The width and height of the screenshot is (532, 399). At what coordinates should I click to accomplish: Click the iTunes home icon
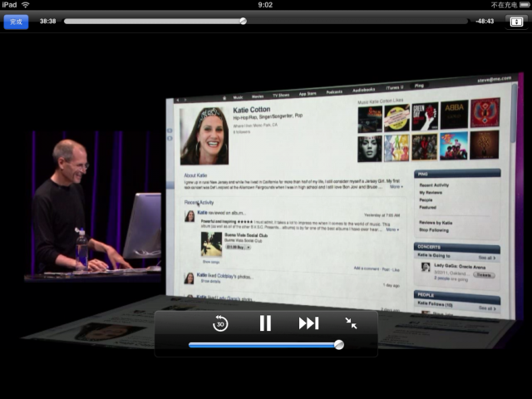224,98
